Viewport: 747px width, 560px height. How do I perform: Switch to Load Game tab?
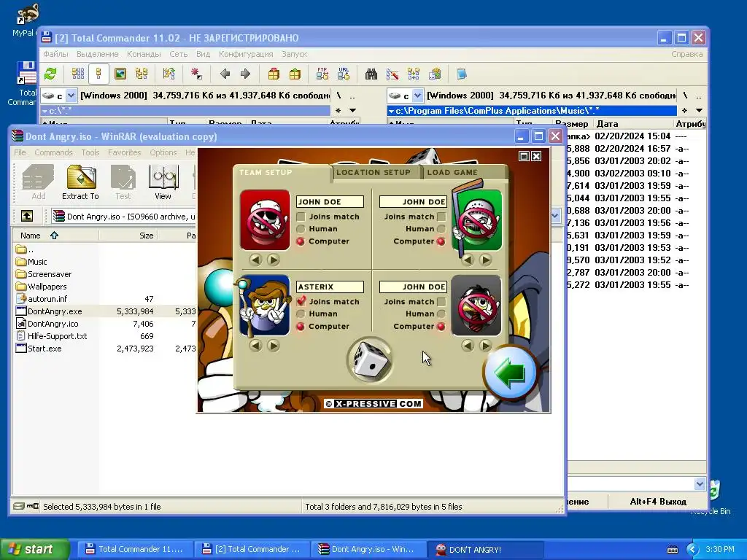[x=452, y=172]
